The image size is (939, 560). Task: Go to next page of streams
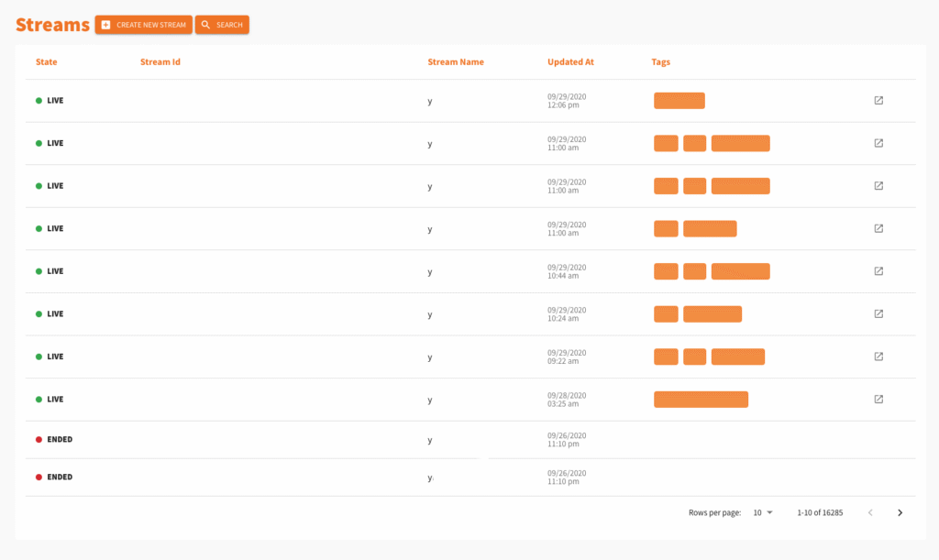click(900, 513)
